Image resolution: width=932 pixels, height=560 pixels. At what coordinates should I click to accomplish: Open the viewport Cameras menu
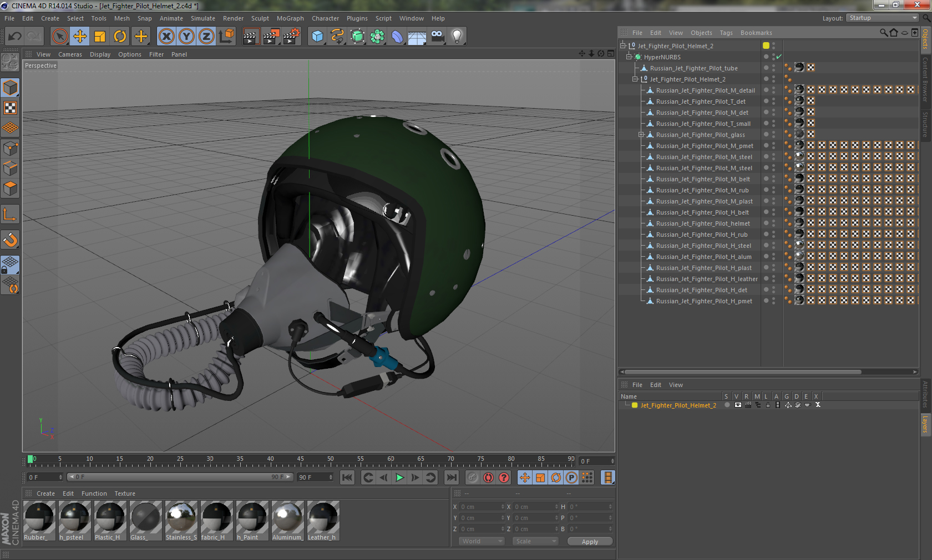[x=70, y=54]
